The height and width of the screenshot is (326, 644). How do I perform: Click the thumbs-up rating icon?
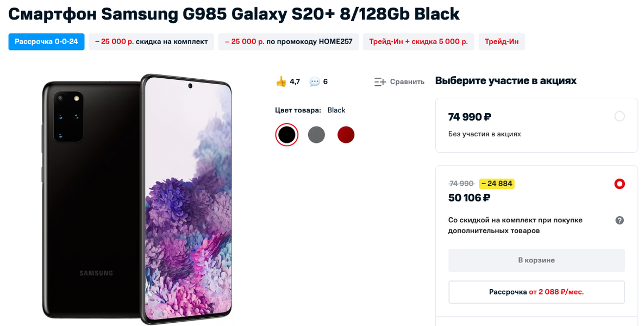click(280, 81)
